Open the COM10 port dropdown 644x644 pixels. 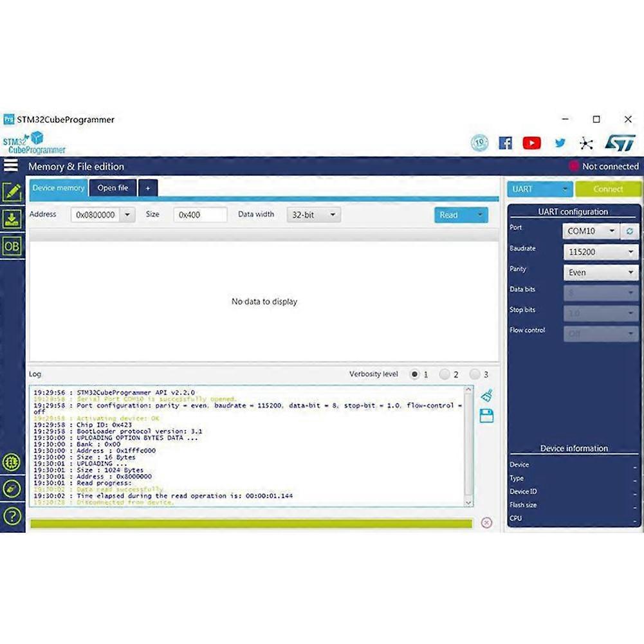click(591, 231)
